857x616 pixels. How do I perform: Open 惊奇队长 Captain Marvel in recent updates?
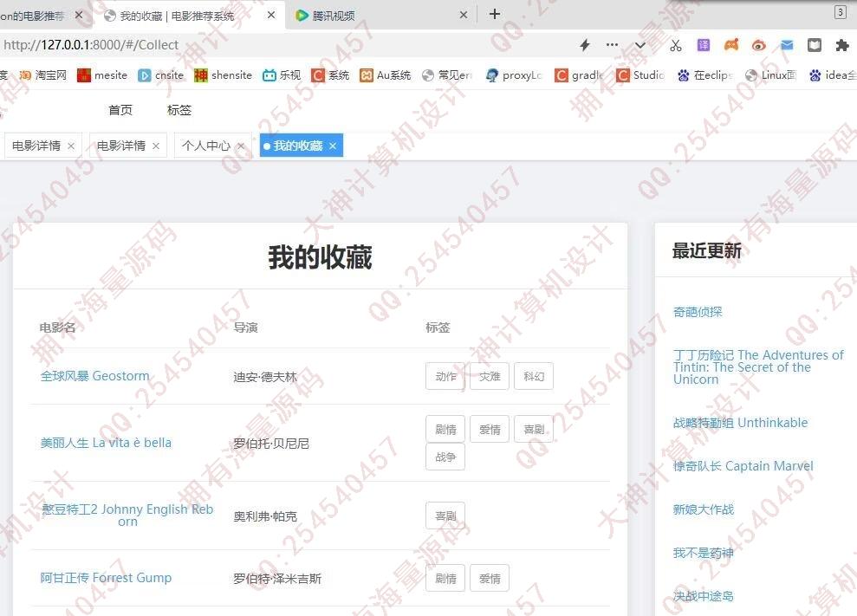coord(743,466)
